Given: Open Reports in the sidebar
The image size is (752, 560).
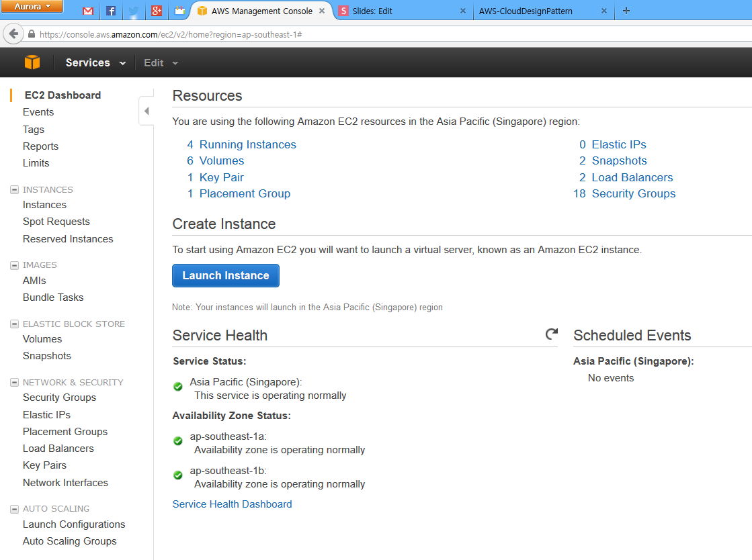Looking at the screenshot, I should pos(41,146).
